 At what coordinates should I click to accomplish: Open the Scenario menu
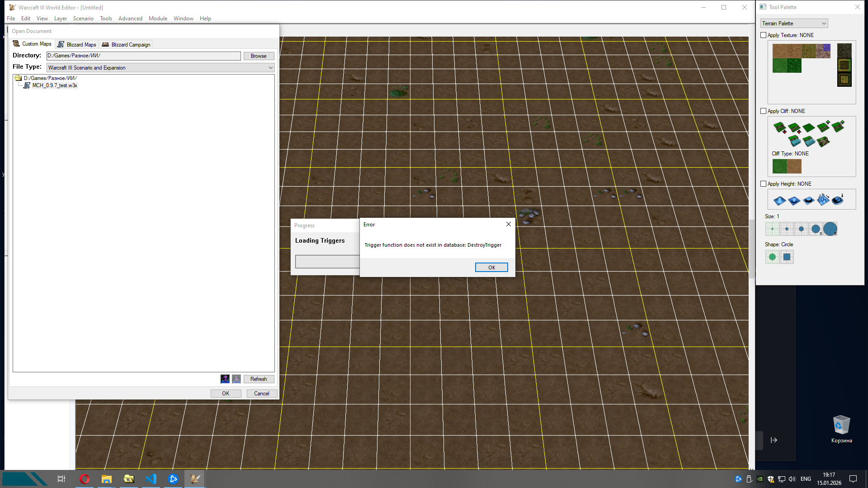[83, 19]
